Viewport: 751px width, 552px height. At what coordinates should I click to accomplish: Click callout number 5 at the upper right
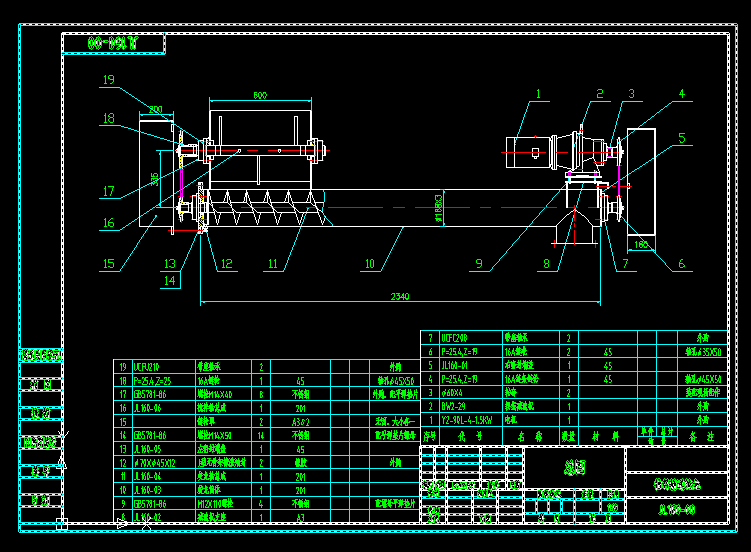click(682, 138)
